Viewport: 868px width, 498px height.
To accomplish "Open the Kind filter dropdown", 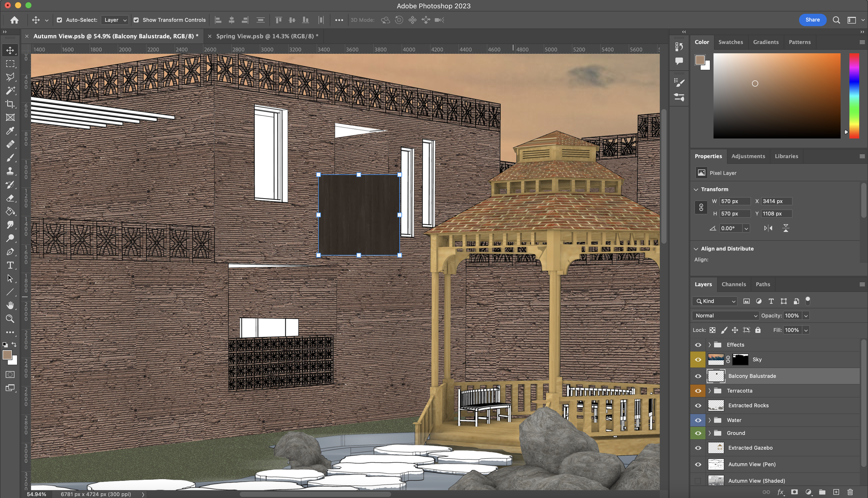I will pos(715,301).
